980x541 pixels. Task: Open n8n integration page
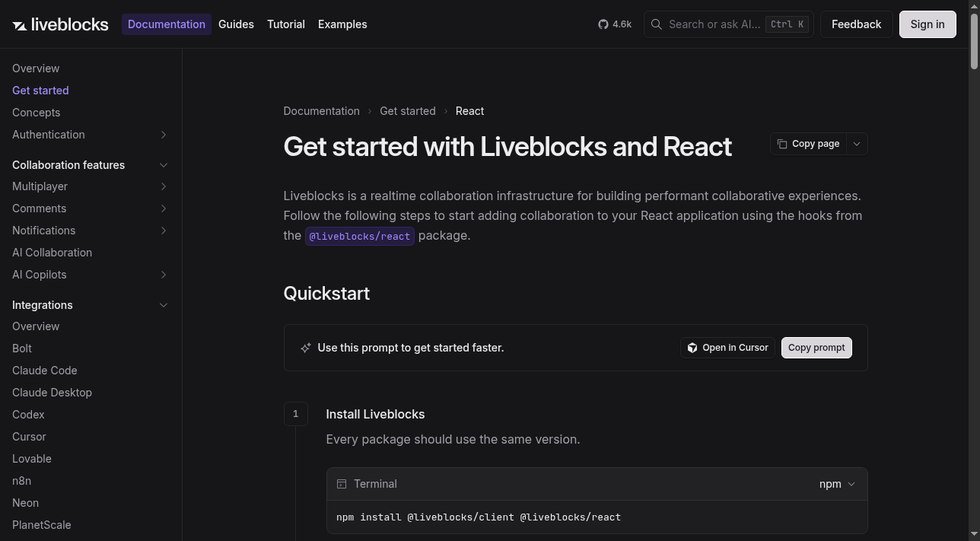click(21, 481)
